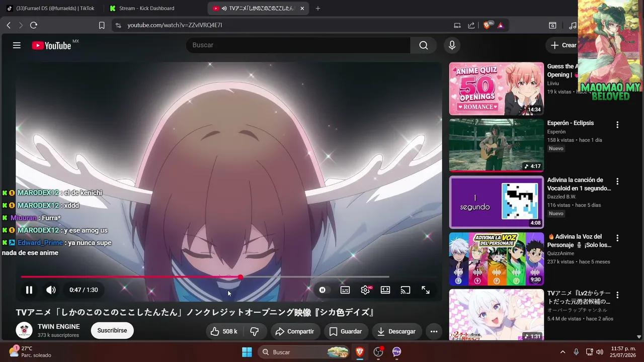The image size is (644, 362).
Task: Open the Brave Shields lion icon
Action: click(x=488, y=25)
